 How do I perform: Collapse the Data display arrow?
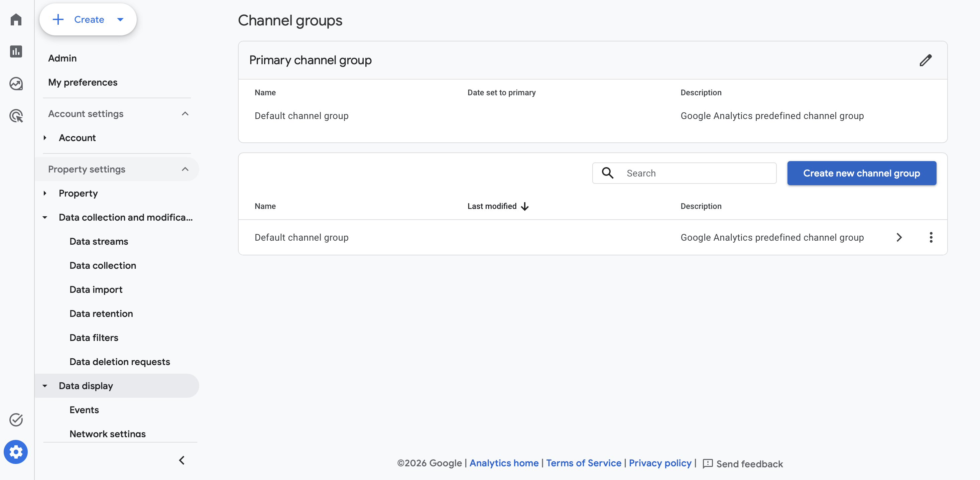pyautogui.click(x=45, y=386)
